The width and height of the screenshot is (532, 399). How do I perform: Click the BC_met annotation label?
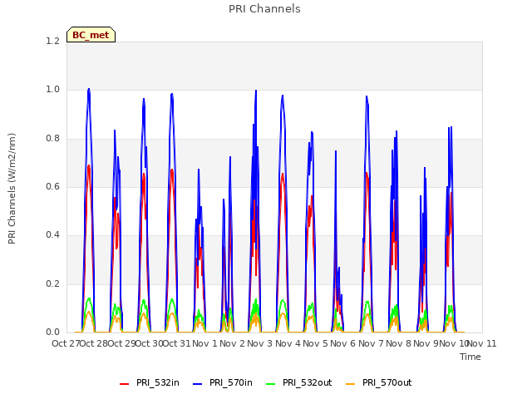[91, 35]
